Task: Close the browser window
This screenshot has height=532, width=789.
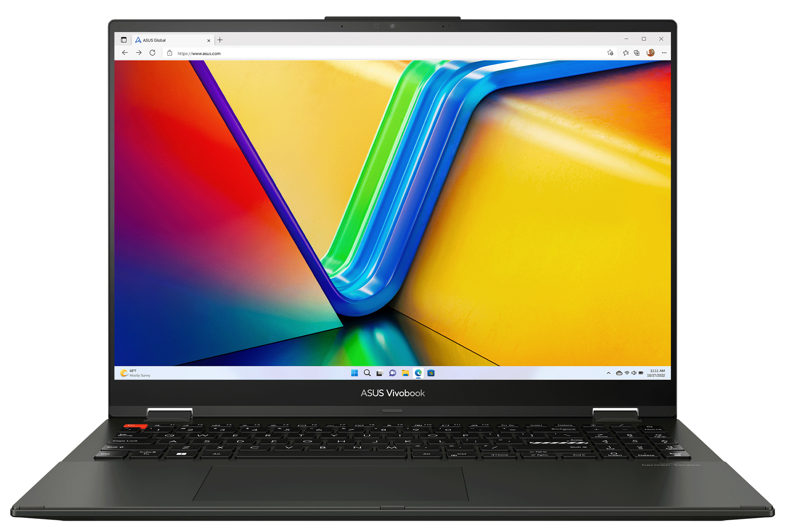Action: point(661,39)
